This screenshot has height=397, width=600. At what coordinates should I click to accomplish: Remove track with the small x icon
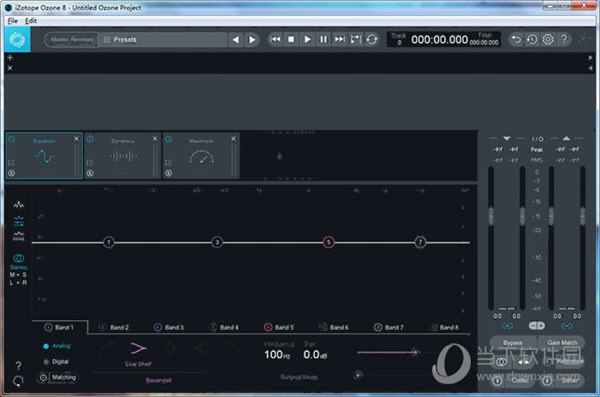point(10,68)
